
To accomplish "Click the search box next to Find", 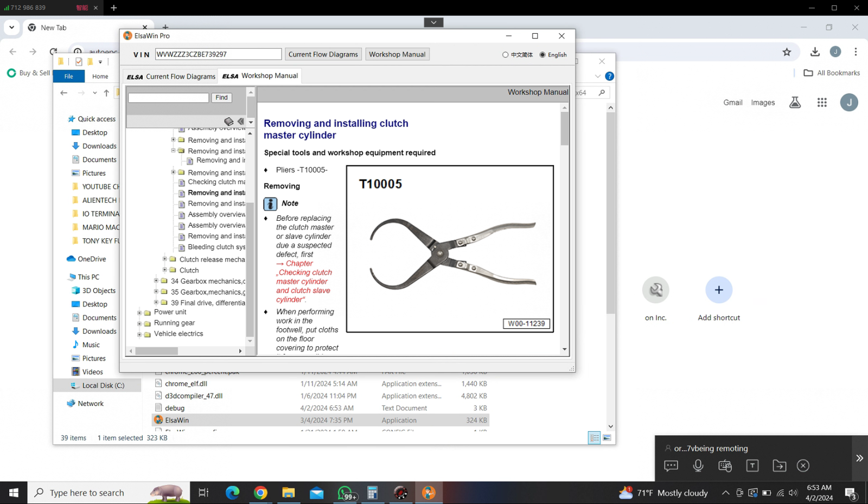I will [x=169, y=98].
